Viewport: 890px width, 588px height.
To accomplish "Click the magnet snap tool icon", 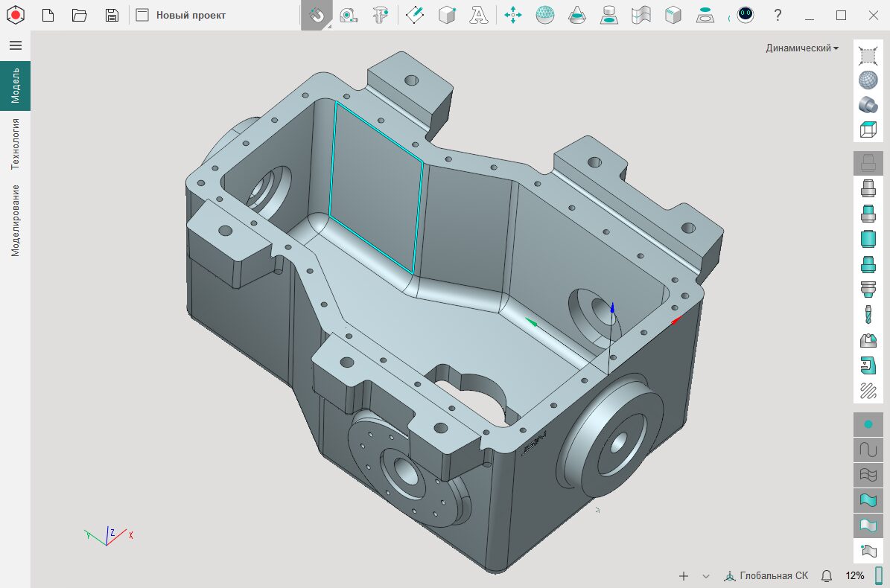I will [x=317, y=15].
